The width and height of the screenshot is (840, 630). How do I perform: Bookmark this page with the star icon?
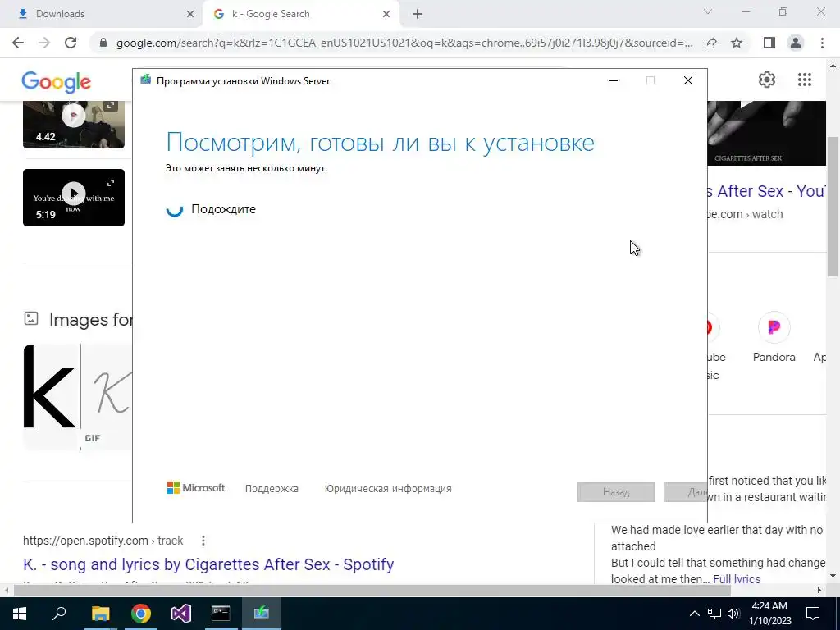(x=737, y=43)
